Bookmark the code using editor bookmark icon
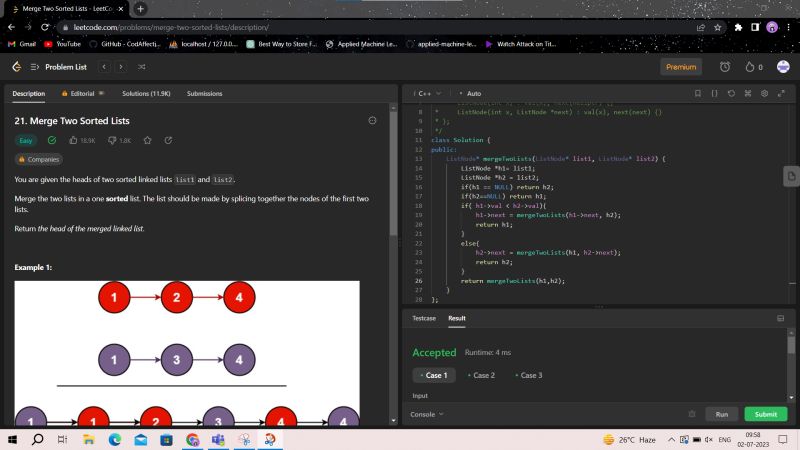 (698, 93)
